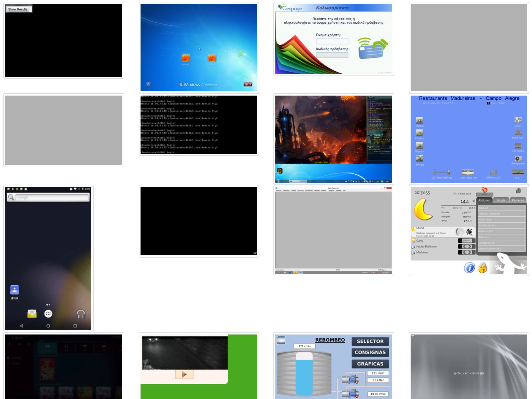Screen dimensions: 532x399
Task: Switch to the Musik tab
Action: 501,200
